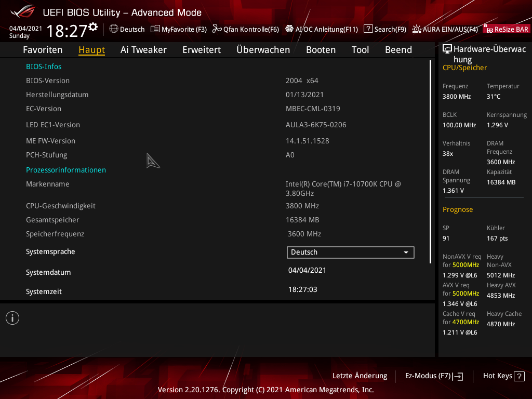Click Herstellungsdatum value 01/13/2021
Screen dimensions: 532x399
[304, 95]
